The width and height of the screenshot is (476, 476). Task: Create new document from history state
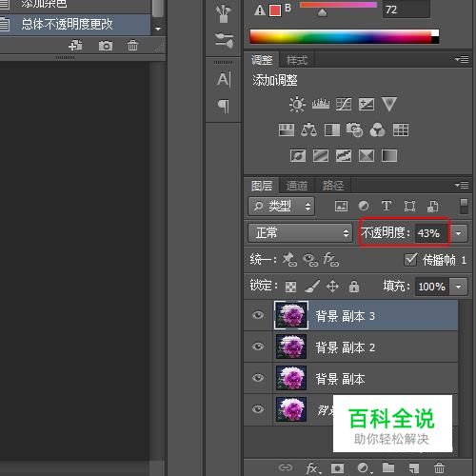[75, 46]
